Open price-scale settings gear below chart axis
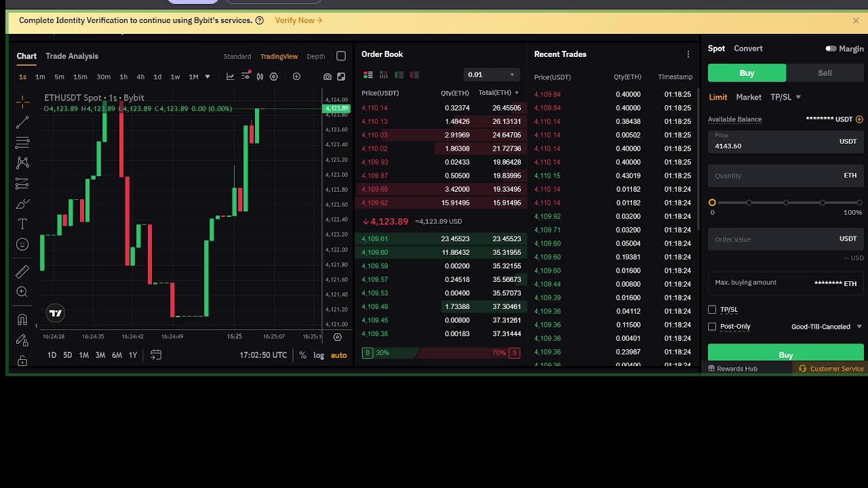The height and width of the screenshot is (488, 868). 337,336
